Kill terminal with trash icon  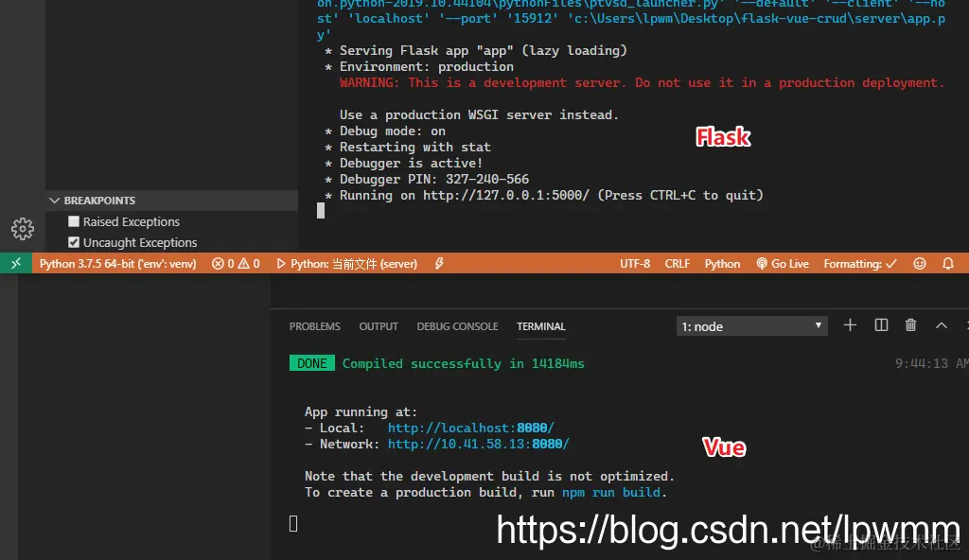911,325
